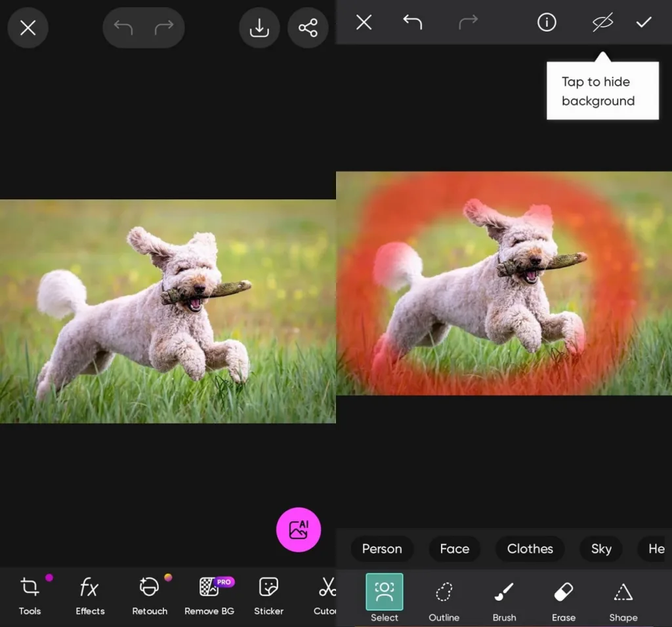Switch to the Erase tool
The height and width of the screenshot is (627, 672).
564,601
